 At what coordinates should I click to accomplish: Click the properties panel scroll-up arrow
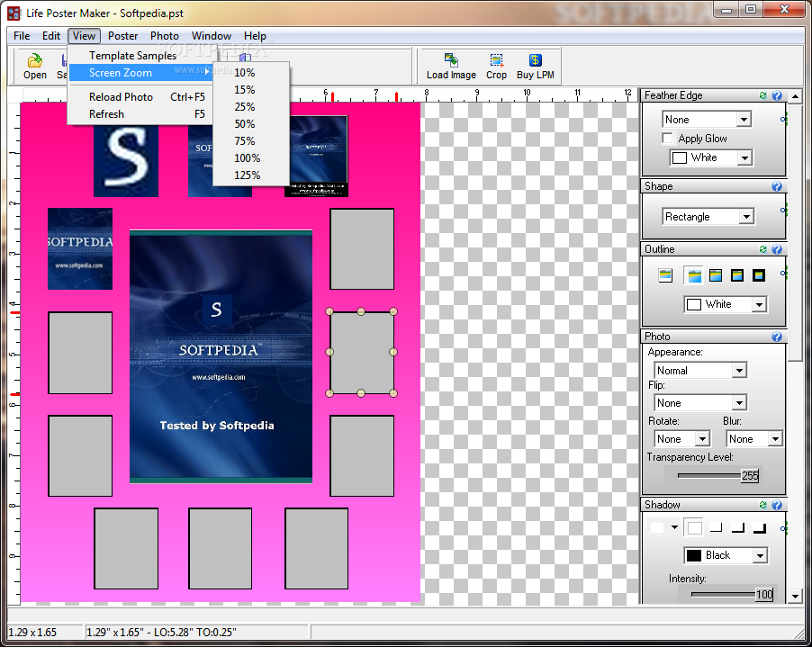[x=796, y=96]
